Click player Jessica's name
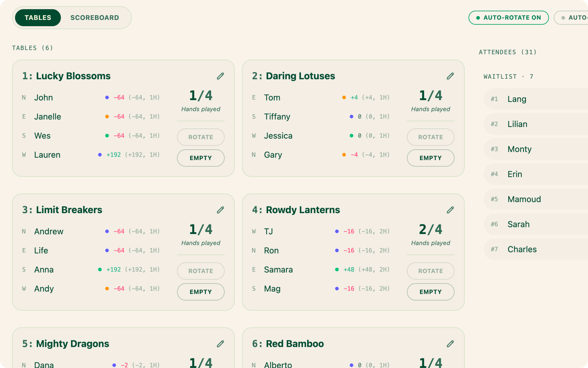The height and width of the screenshot is (368, 588). pos(278,136)
